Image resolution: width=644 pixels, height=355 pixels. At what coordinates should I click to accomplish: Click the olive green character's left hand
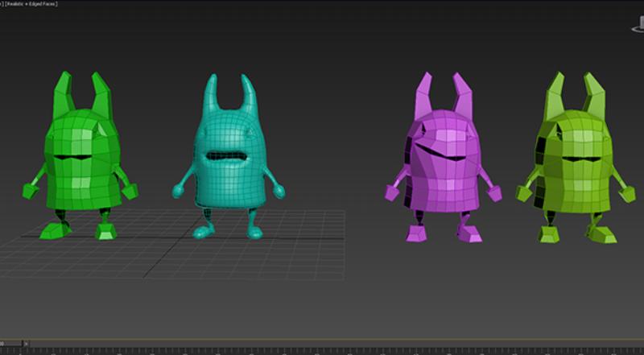point(523,193)
